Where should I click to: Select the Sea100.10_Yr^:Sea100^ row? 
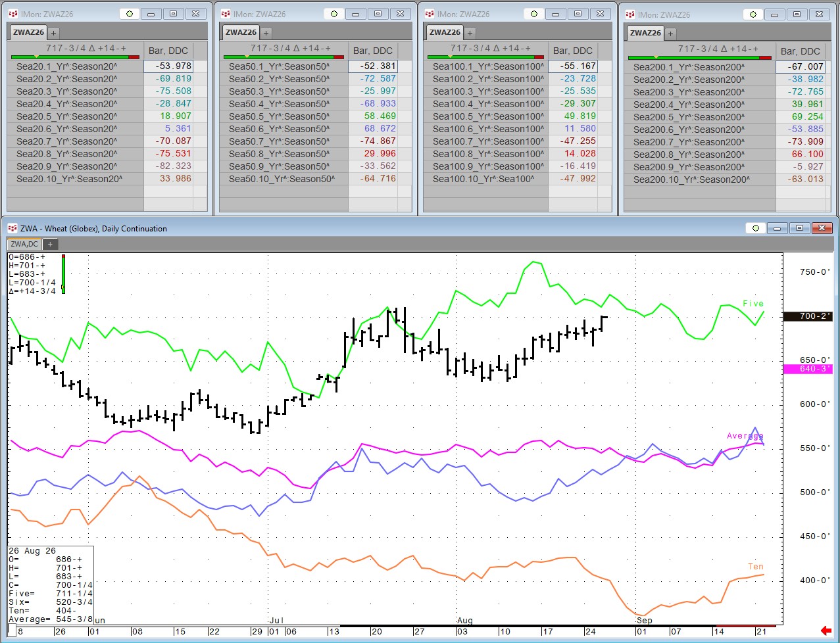coord(485,179)
